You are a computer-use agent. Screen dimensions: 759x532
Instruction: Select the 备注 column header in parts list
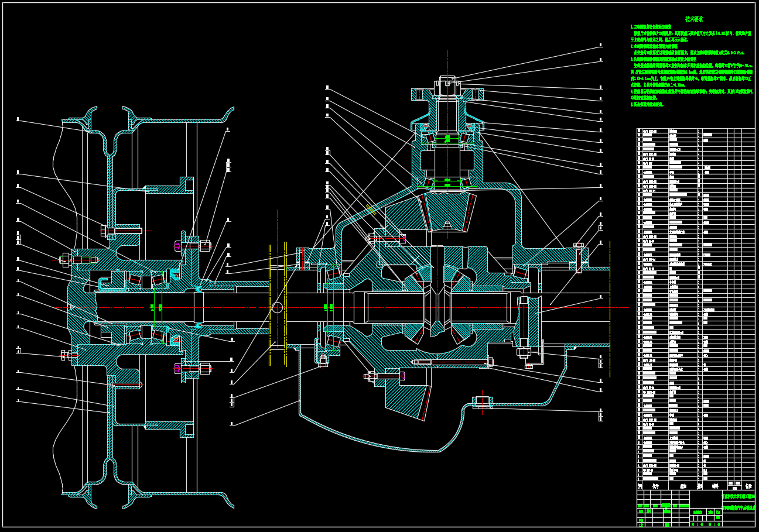(748, 486)
